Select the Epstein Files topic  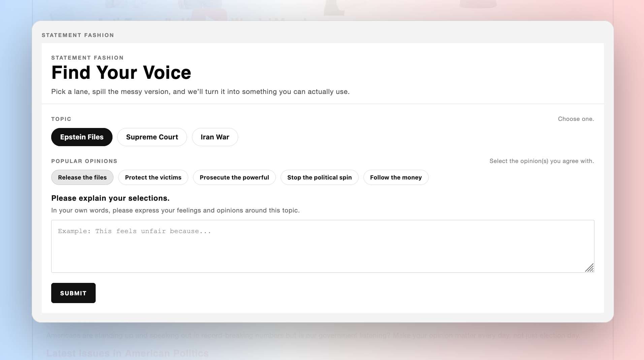82,137
